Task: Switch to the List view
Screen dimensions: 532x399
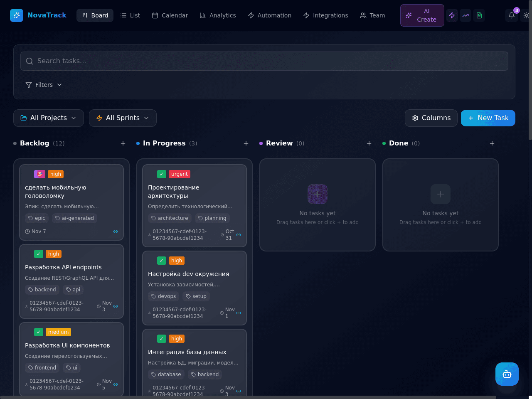Action: [x=130, y=15]
